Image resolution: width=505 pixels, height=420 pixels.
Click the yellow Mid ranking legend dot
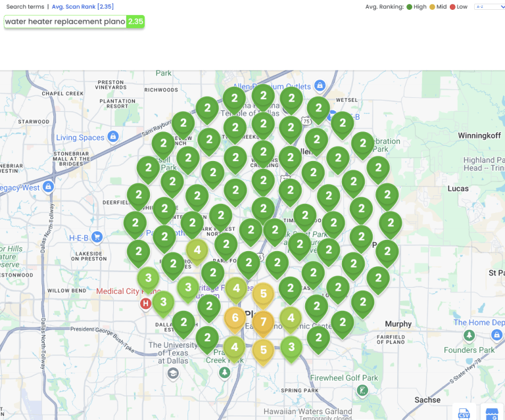(x=432, y=7)
